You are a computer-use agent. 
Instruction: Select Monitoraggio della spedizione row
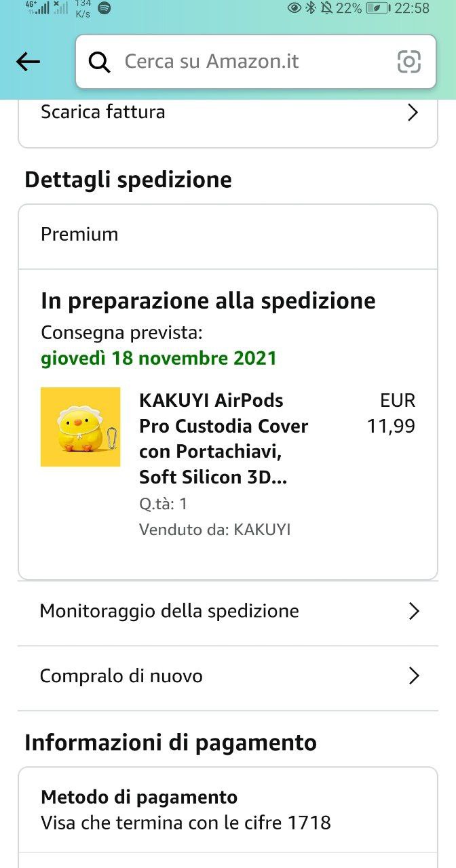pos(170,611)
